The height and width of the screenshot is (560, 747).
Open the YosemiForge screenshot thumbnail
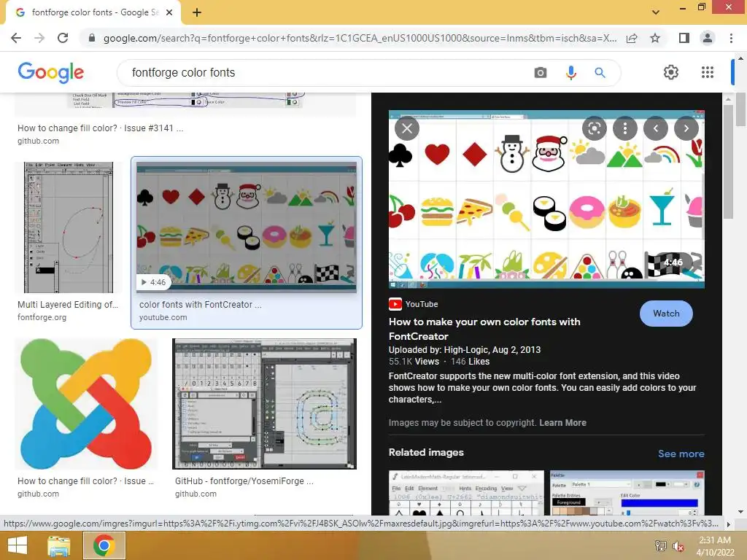[x=264, y=404]
